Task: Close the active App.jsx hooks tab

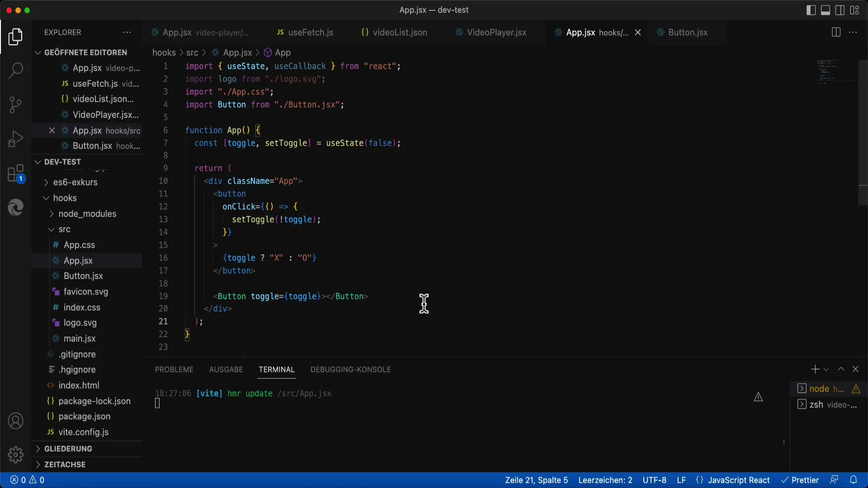Action: pos(638,33)
